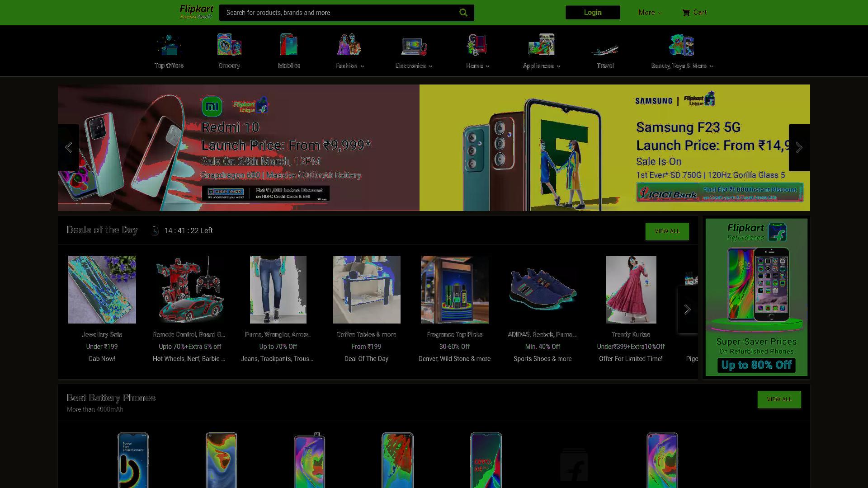868x488 pixels.
Task: Click 'Denver, Wild Stone & more' text
Action: point(454,359)
